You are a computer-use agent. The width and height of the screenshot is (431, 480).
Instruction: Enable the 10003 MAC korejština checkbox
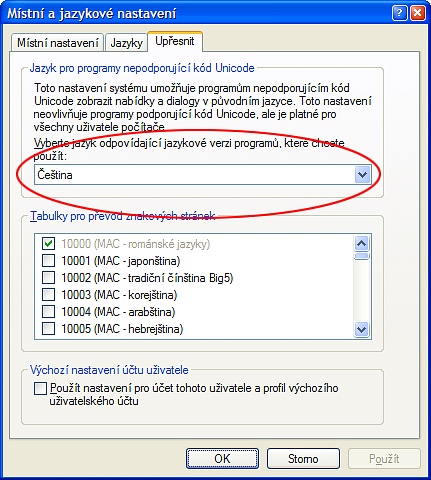point(48,295)
